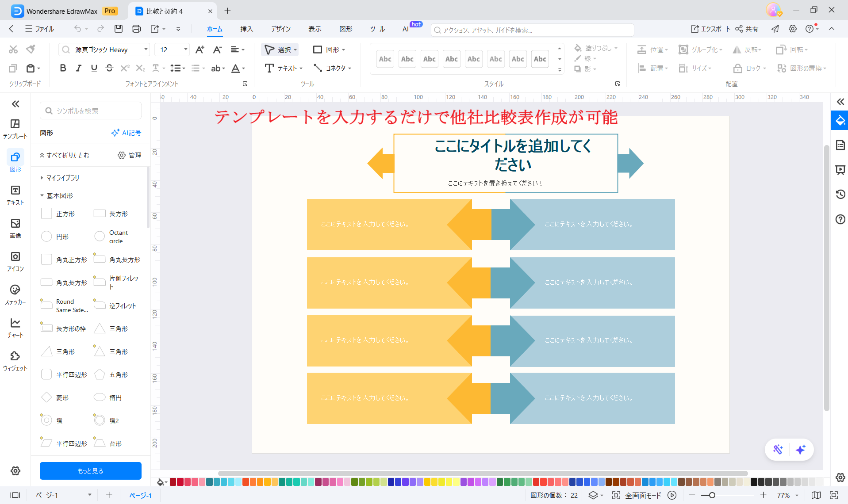Screen dimensions: 848x504
Task: Click すべて折りたたむ in shape panel
Action: click(x=64, y=155)
